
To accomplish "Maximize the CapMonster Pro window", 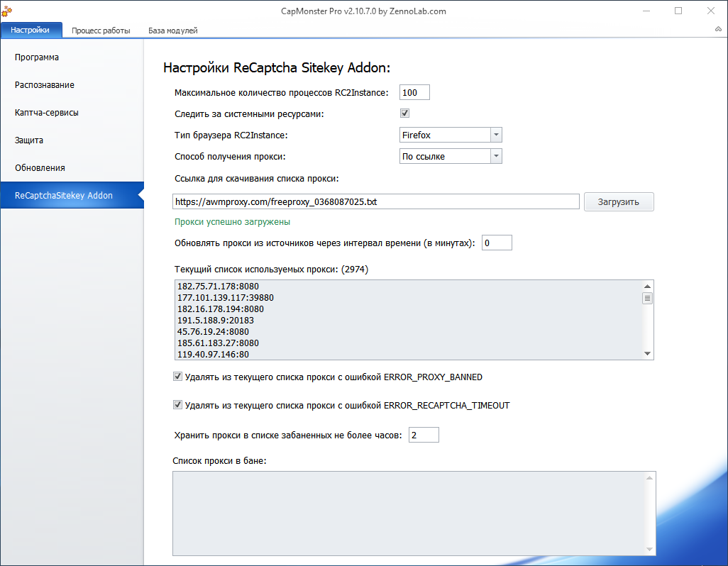I will pyautogui.click(x=678, y=11).
